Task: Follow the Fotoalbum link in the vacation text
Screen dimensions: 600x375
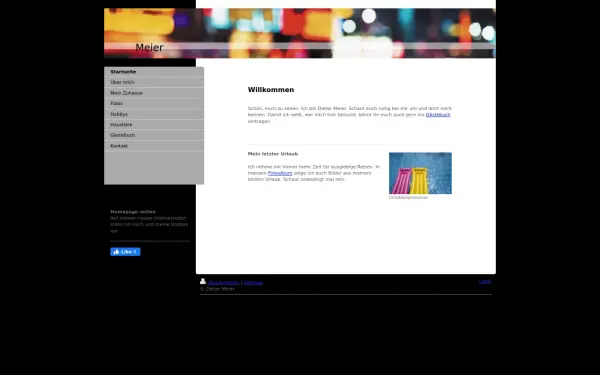Action: 280,173
